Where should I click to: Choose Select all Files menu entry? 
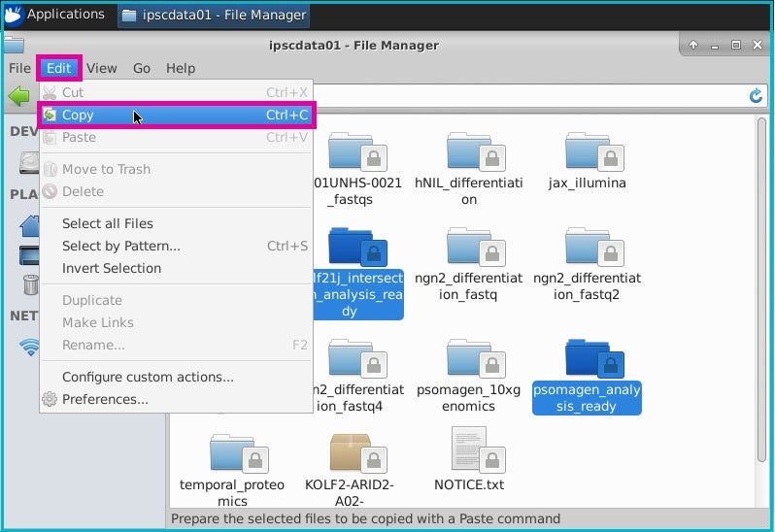point(107,223)
